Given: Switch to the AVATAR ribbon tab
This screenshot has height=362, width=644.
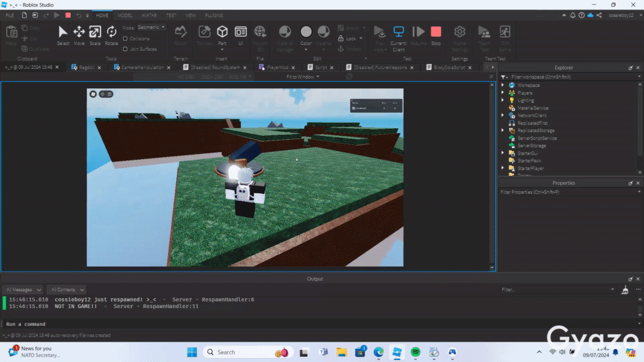Looking at the screenshot, I should pyautogui.click(x=149, y=15).
